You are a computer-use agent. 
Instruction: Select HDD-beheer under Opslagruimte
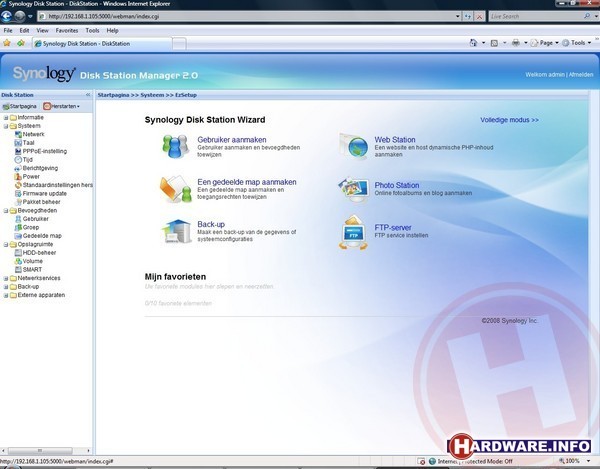(x=39, y=252)
